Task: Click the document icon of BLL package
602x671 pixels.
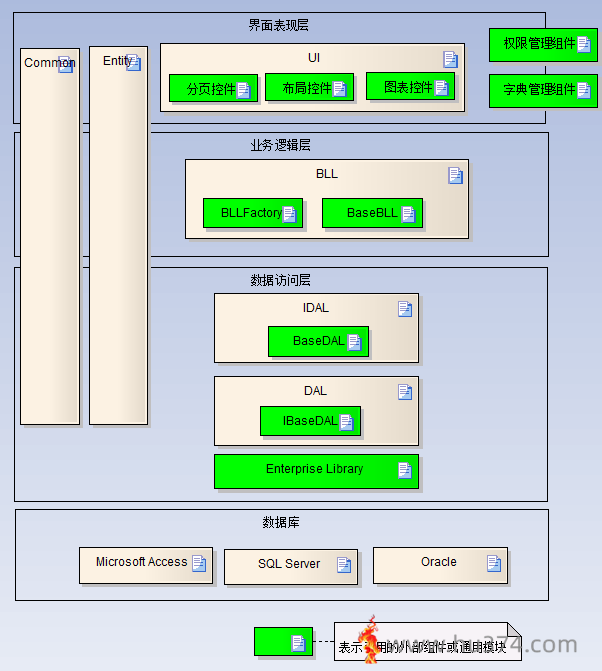Action: [x=456, y=175]
